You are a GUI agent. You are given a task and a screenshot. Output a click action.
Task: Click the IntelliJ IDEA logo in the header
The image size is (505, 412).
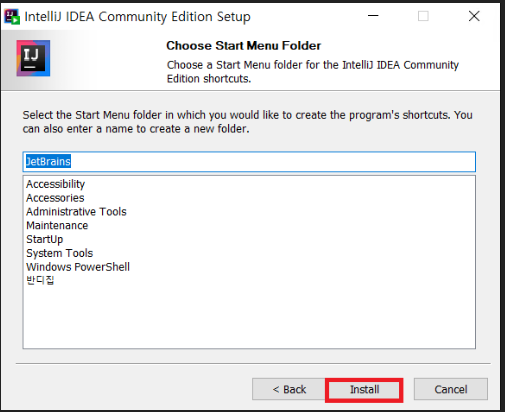pyautogui.click(x=33, y=58)
